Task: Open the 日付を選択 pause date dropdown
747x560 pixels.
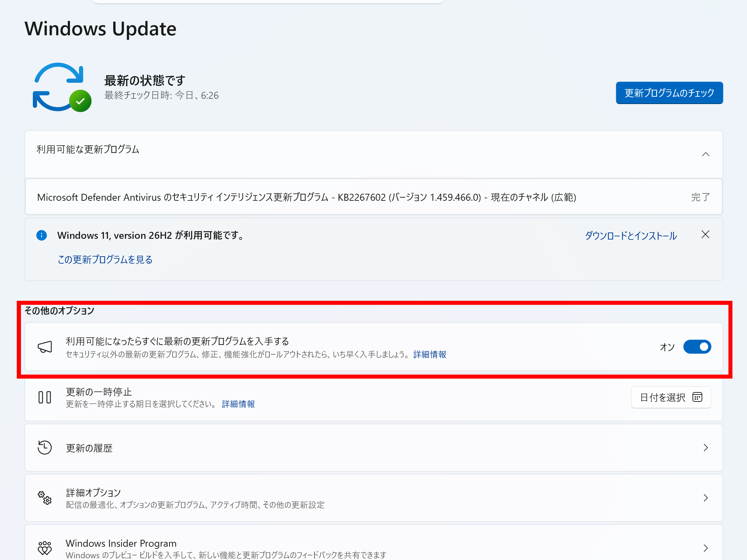Action: click(x=671, y=397)
